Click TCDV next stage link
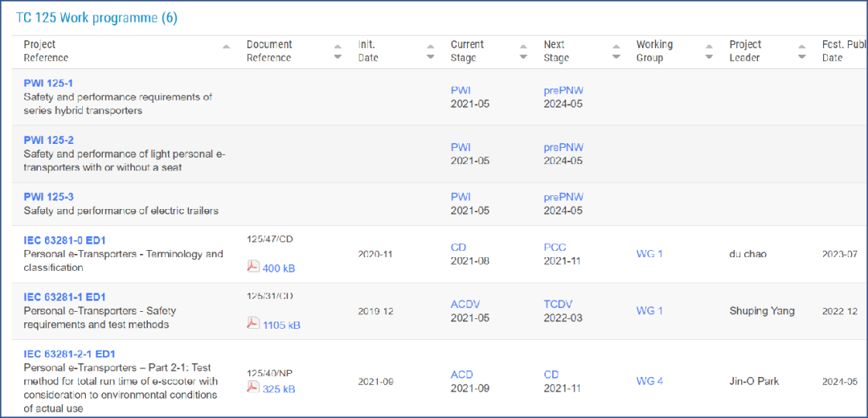 pyautogui.click(x=559, y=304)
